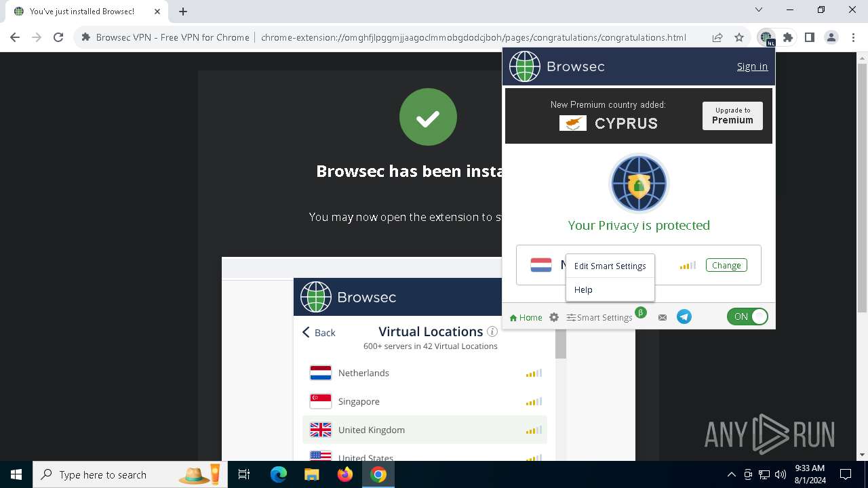
Task: Click Back in Virtual Locations preview
Action: [x=319, y=332]
